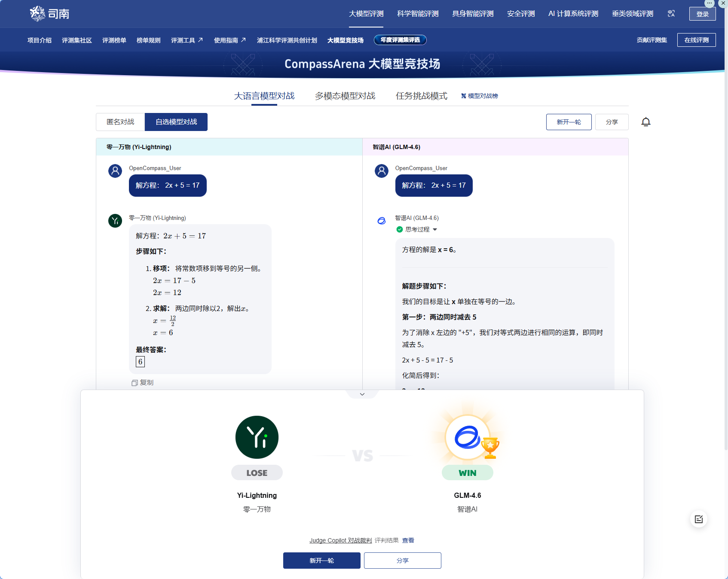Viewport: 728px width, 579px height.
Task: Open the 评测榜单 link
Action: tap(114, 40)
